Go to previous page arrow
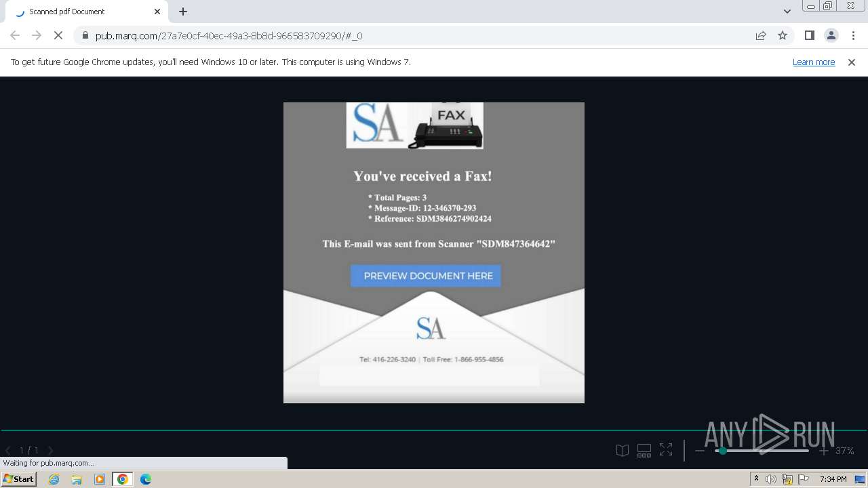The image size is (868, 488). pos(8,450)
